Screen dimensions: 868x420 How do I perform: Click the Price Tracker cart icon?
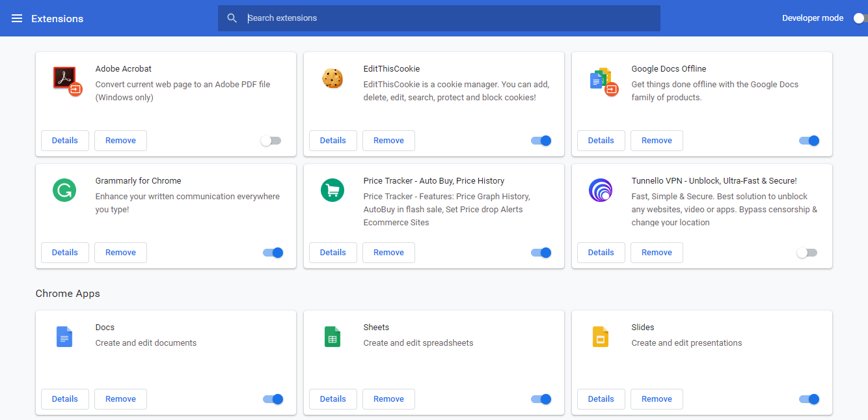point(332,190)
